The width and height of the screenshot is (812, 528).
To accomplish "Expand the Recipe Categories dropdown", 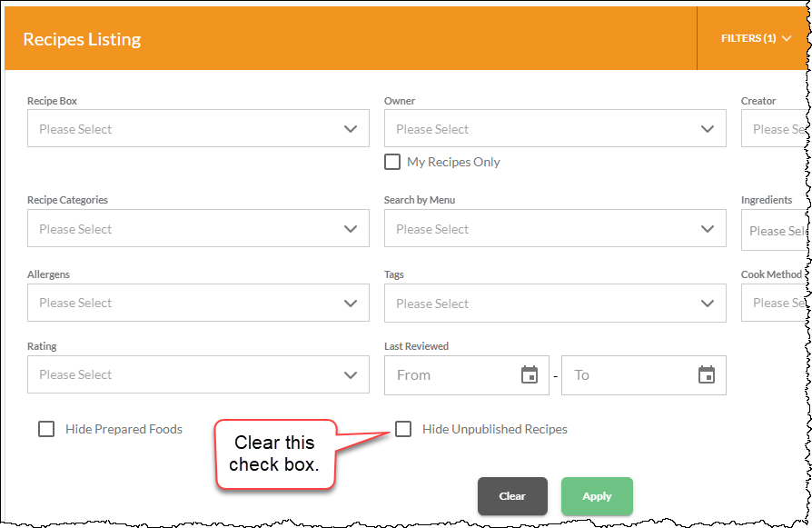I will [198, 228].
